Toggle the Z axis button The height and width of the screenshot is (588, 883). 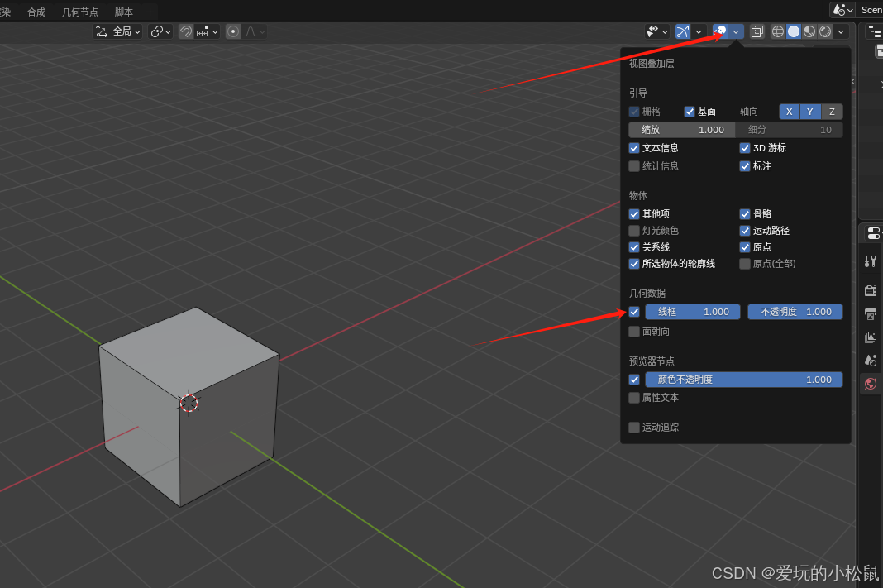pyautogui.click(x=832, y=112)
